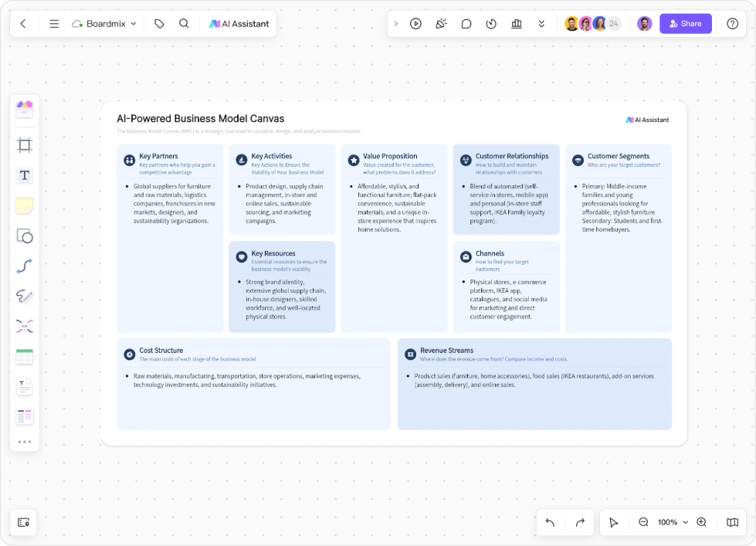Open my profile avatar next to Share
The width and height of the screenshot is (756, 546).
click(645, 24)
